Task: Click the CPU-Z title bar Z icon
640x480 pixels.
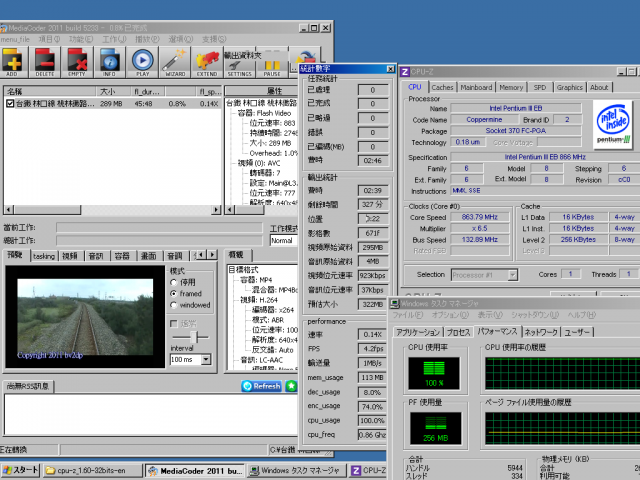Action: (405, 72)
